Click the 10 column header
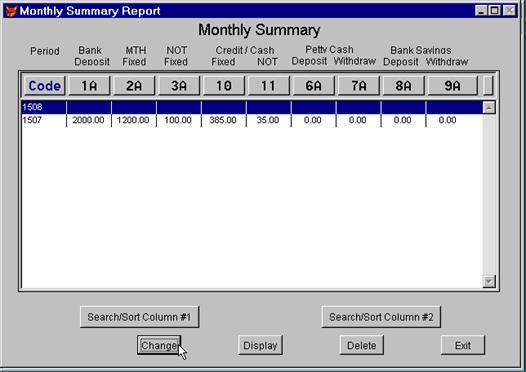The image size is (526, 372). [x=224, y=86]
